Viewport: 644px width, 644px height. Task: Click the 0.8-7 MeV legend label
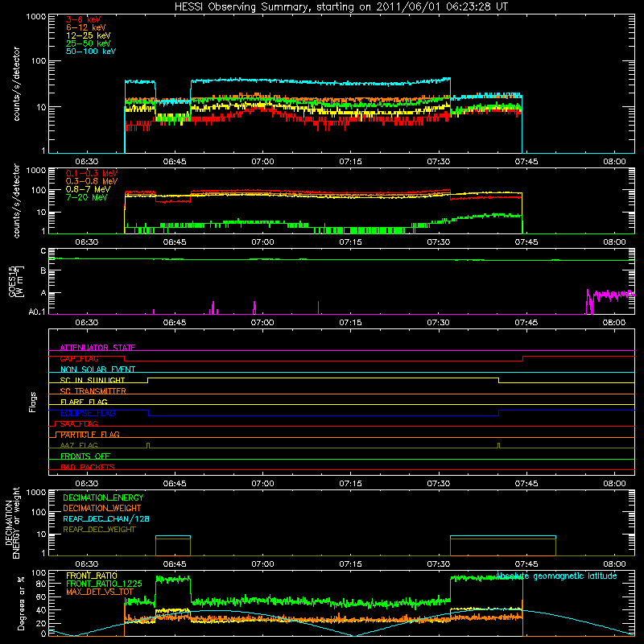coord(88,189)
